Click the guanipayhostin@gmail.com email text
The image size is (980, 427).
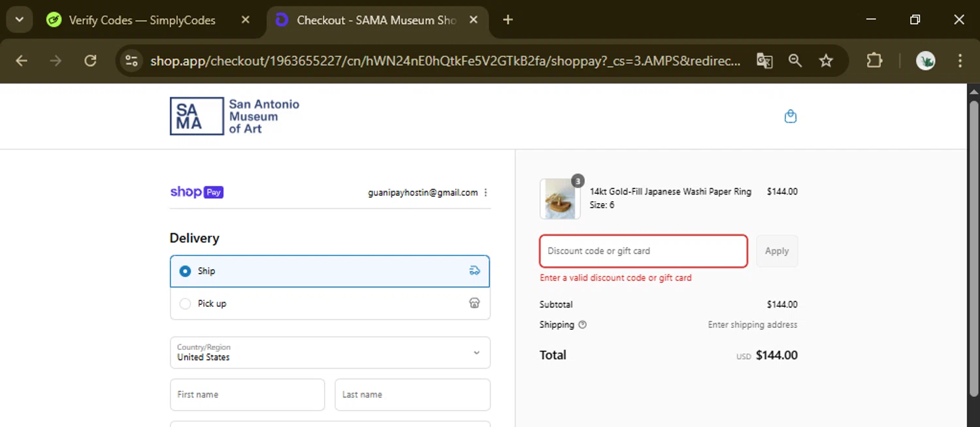[423, 193]
